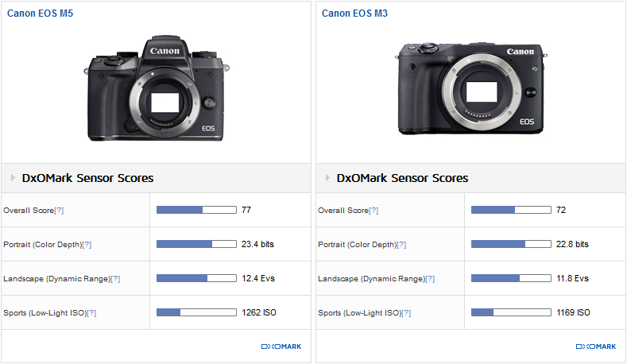The height and width of the screenshot is (364, 627).
Task: Select the M3 score value 72
Action: (x=561, y=210)
